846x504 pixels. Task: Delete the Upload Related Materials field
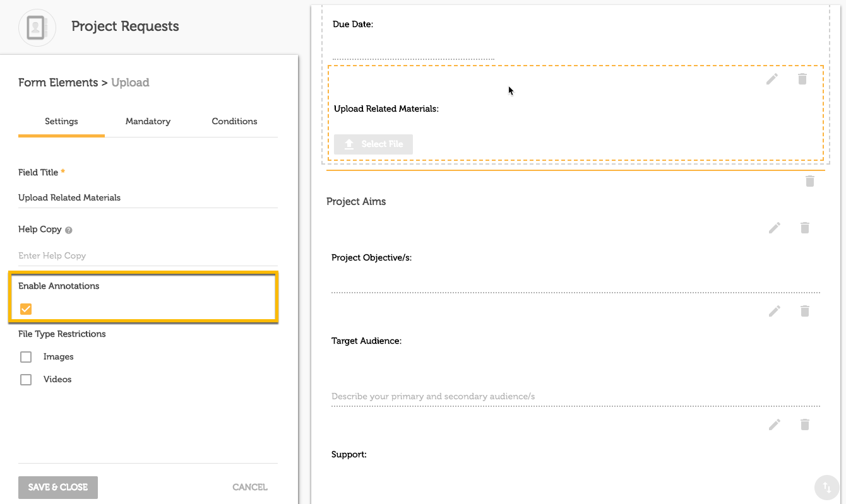click(802, 79)
